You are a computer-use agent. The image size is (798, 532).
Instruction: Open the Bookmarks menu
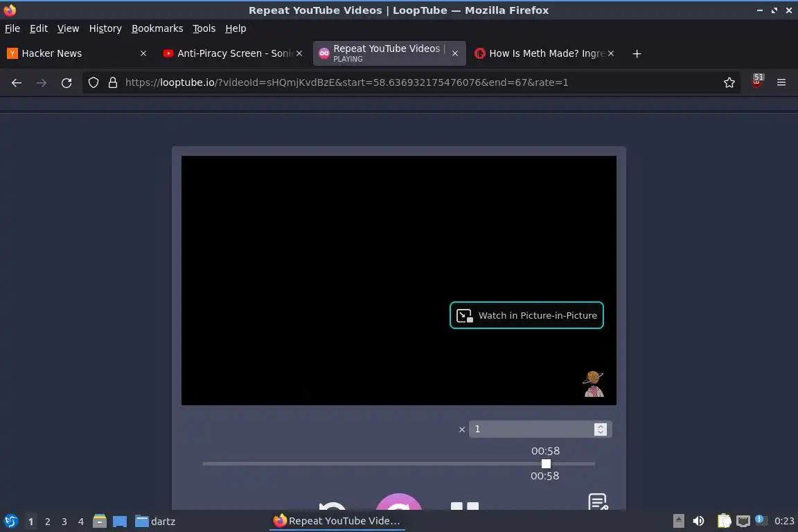[157, 28]
